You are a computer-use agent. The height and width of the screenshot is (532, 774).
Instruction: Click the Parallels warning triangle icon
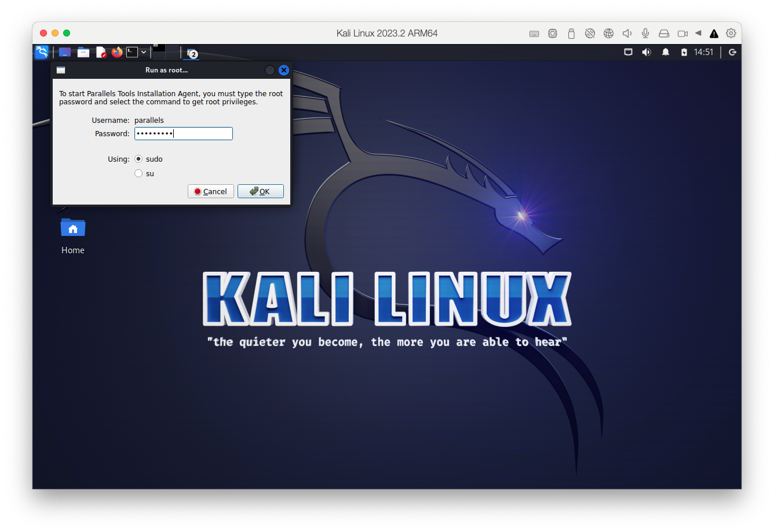pos(714,34)
